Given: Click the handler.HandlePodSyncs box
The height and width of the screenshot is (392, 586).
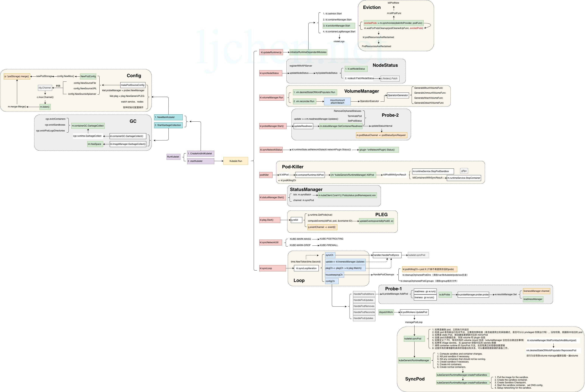Looking at the screenshot, I should pos(387,255).
